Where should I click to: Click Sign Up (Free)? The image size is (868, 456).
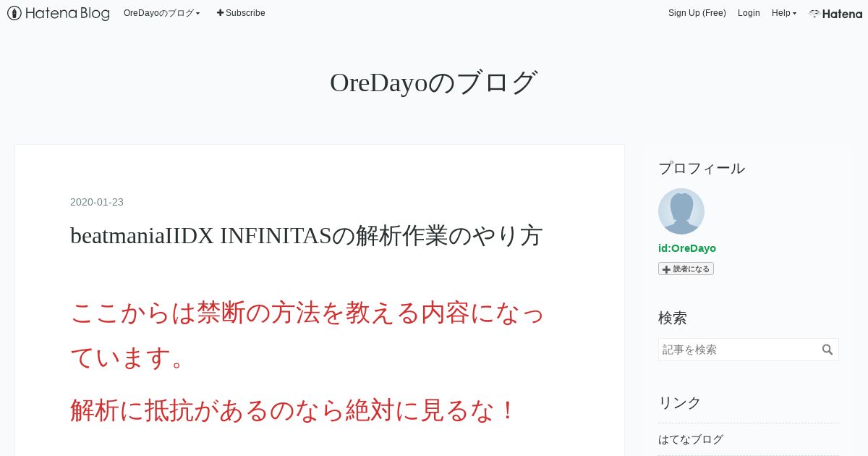coord(697,13)
